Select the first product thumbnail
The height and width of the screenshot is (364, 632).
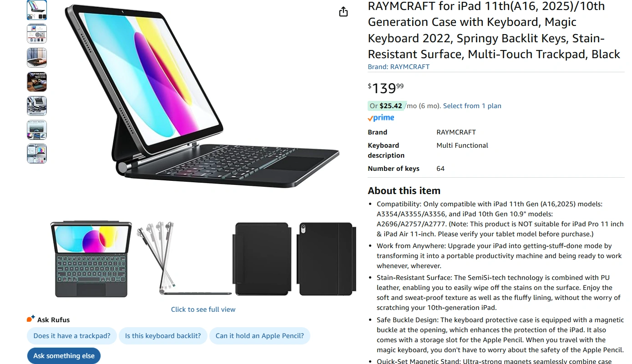[37, 10]
